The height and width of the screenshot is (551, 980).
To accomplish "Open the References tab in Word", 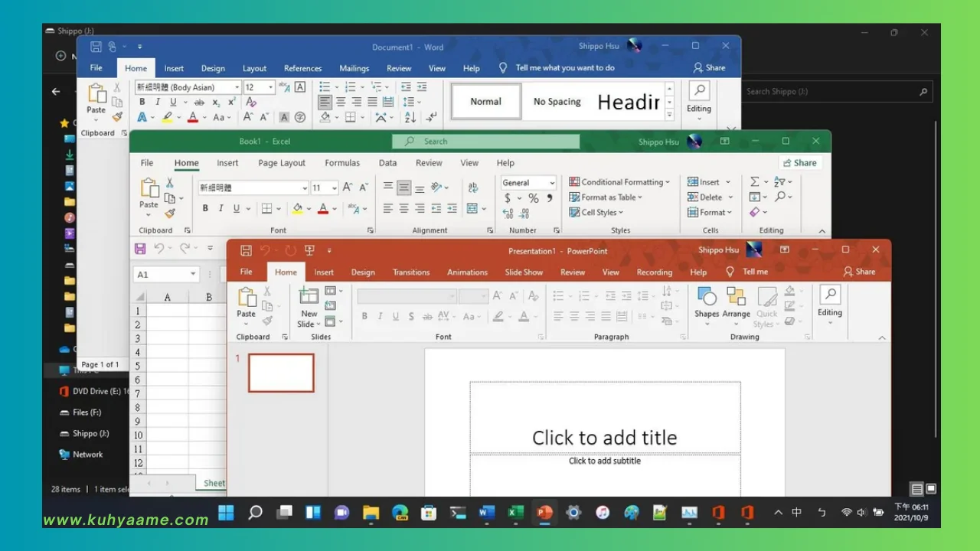I will pyautogui.click(x=302, y=68).
